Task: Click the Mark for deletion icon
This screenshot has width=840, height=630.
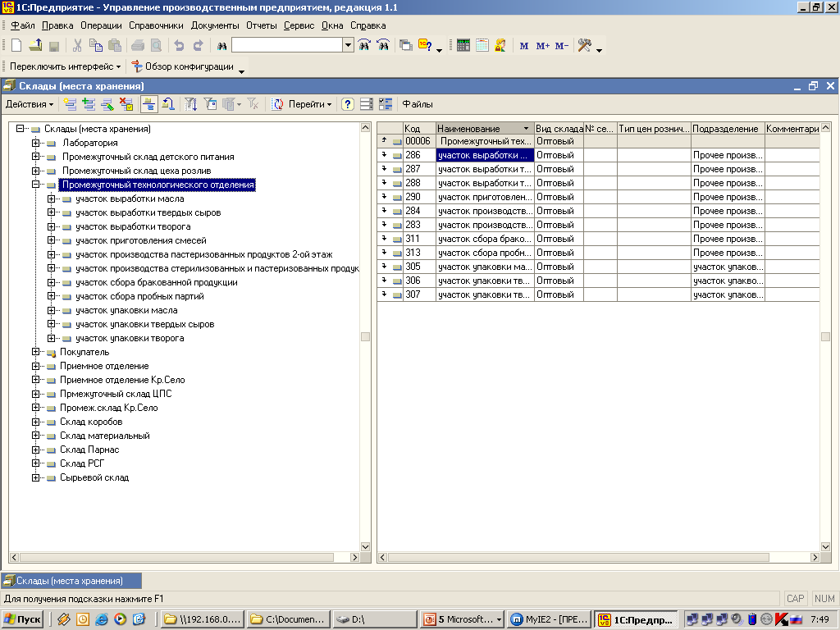Action: tap(126, 104)
